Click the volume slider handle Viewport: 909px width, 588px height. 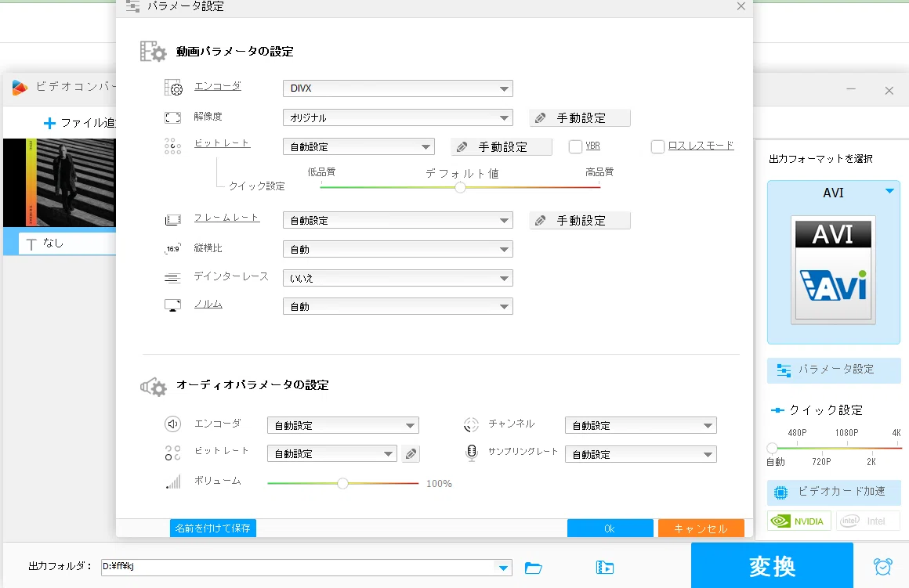point(342,482)
